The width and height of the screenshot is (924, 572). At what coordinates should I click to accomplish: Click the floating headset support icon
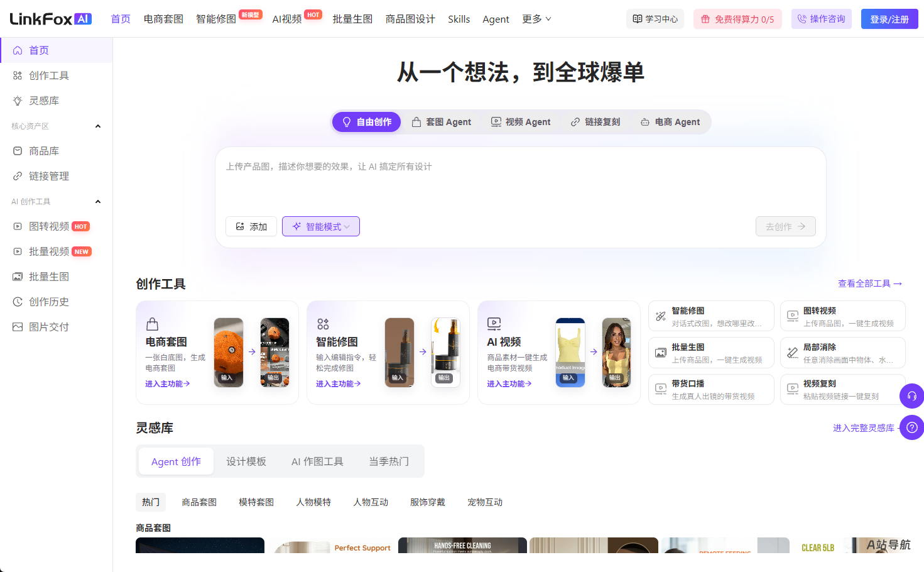tap(912, 396)
